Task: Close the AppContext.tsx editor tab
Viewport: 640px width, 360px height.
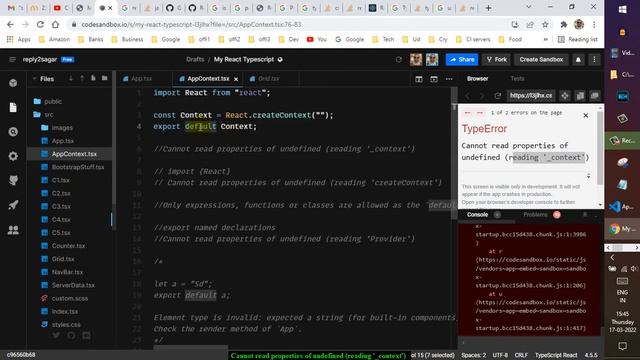Action: pos(236,79)
